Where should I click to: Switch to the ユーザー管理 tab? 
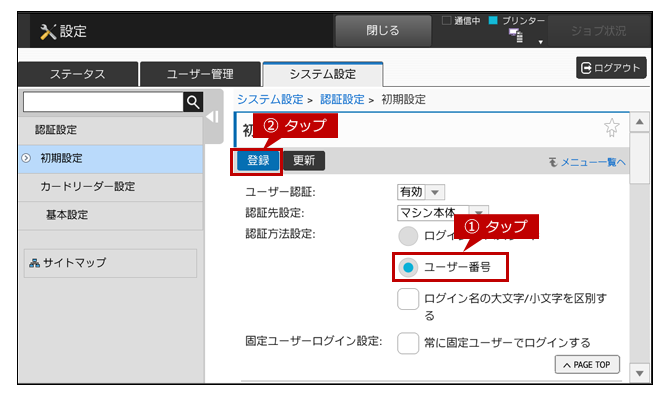click(x=200, y=74)
